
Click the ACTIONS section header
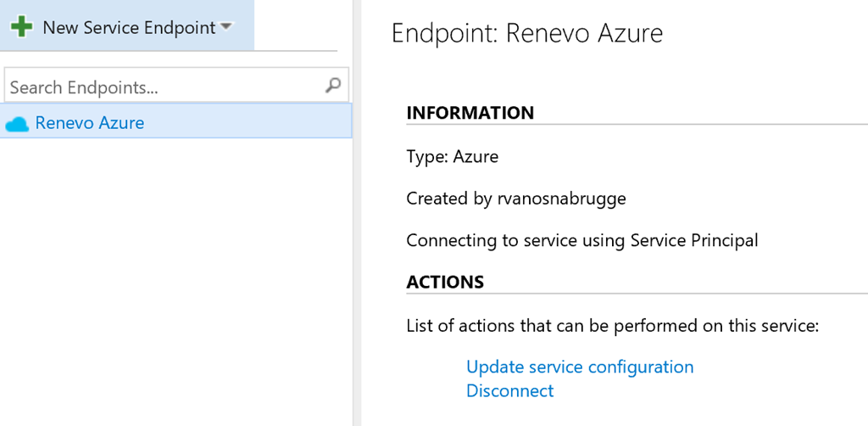point(445,282)
